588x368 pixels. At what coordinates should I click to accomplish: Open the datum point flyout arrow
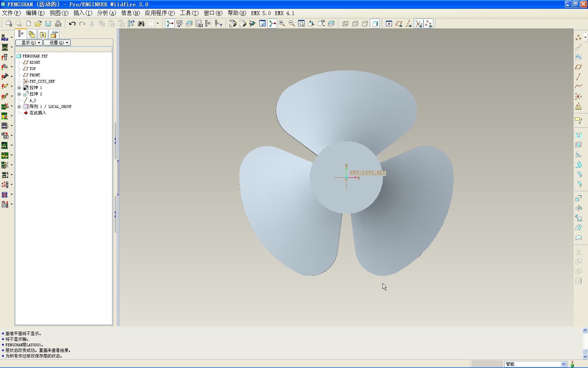tap(585, 37)
